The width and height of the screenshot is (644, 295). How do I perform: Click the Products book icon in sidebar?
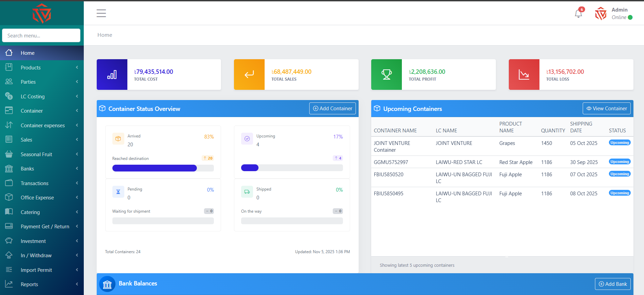[x=9, y=67]
